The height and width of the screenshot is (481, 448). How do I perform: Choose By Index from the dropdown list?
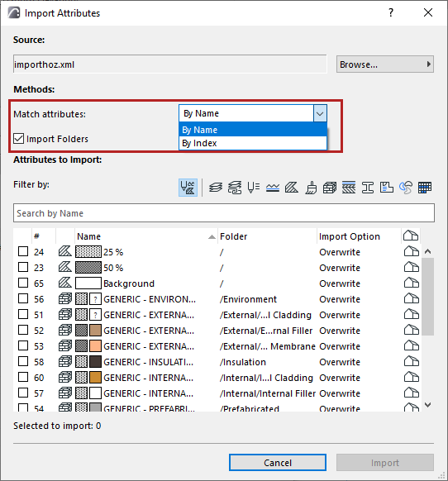(x=253, y=143)
